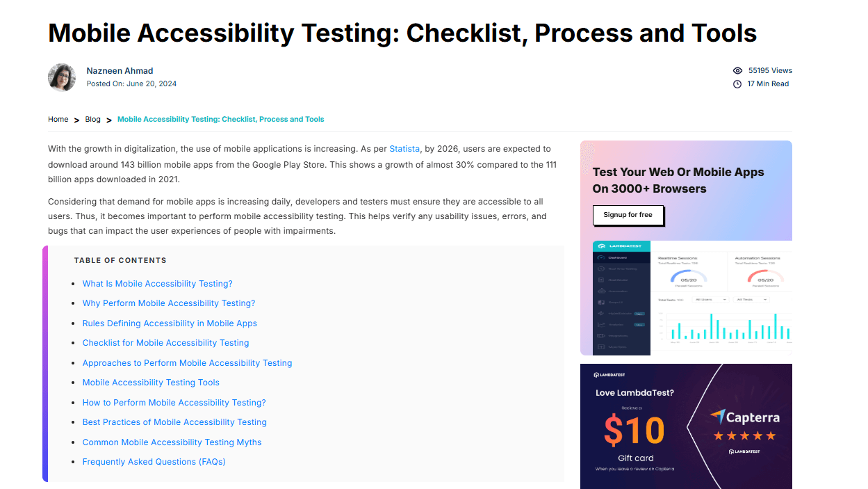Screen dimensions: 868x489
Task: Open Checklist for Mobile Accessibility Testing
Action: coord(165,342)
